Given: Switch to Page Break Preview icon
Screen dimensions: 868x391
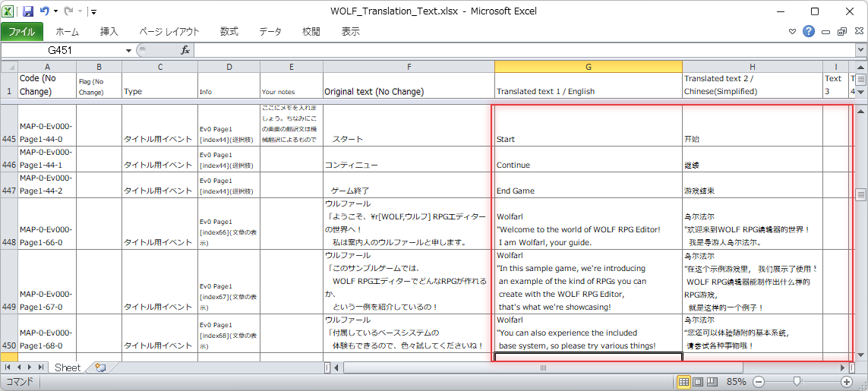Looking at the screenshot, I should [712, 382].
